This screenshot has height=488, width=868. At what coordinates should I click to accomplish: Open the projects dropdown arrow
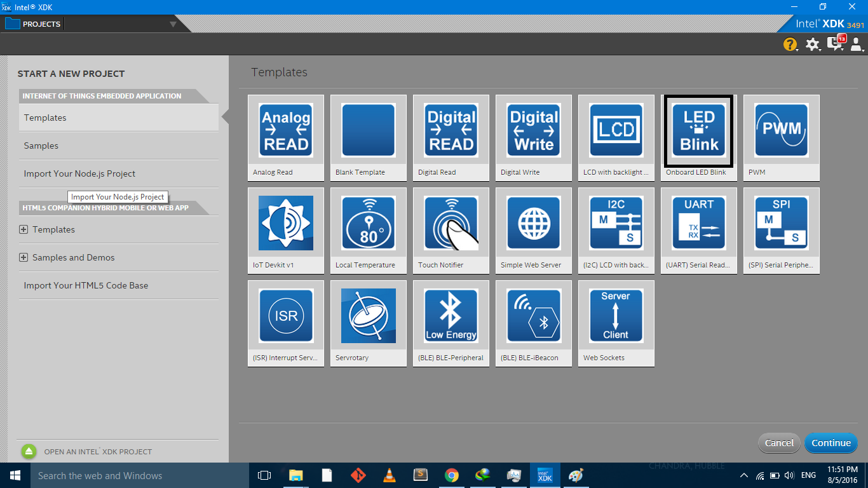coord(172,24)
